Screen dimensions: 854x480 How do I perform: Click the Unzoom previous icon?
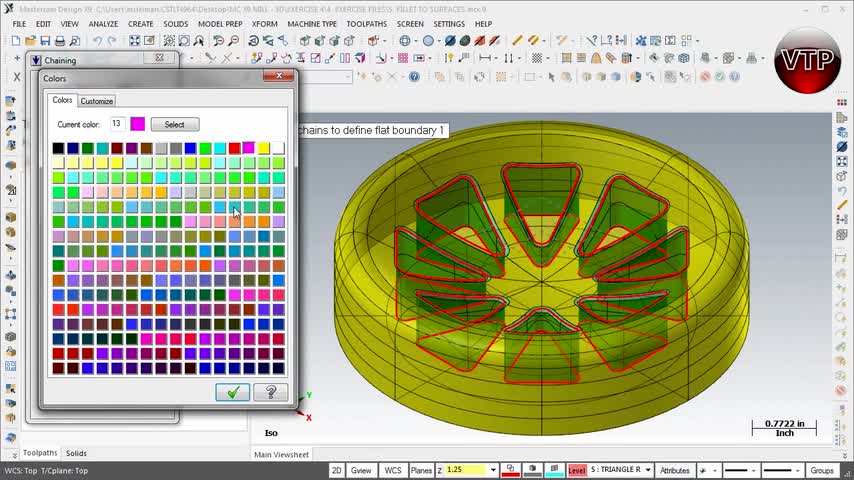pyautogui.click(x=218, y=41)
